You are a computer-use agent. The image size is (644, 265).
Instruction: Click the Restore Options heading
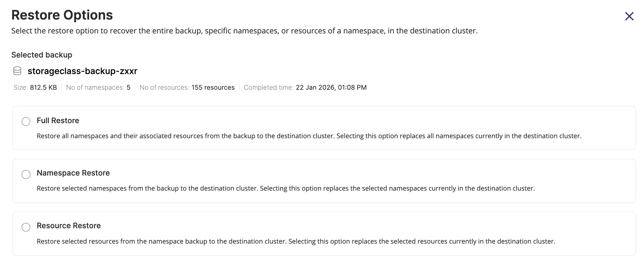click(62, 15)
